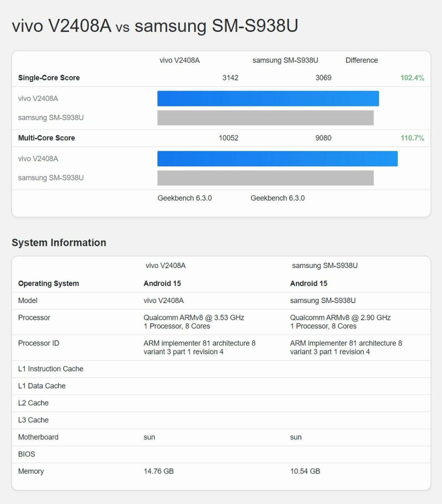Click the Qualcomm ARMv8 @ 2.90 GHz processor text
This screenshot has width=442, height=504.
[340, 318]
